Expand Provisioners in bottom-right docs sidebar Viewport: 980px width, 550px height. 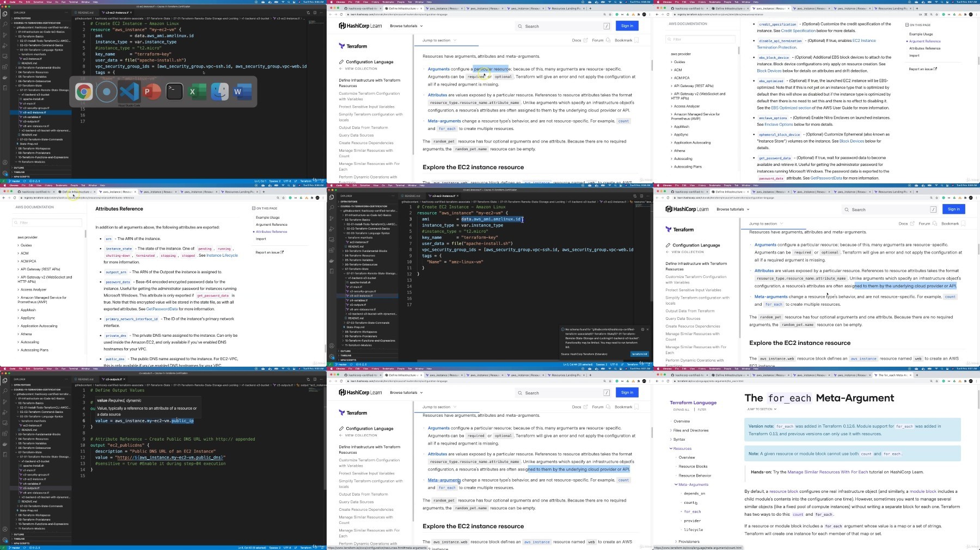tap(688, 541)
